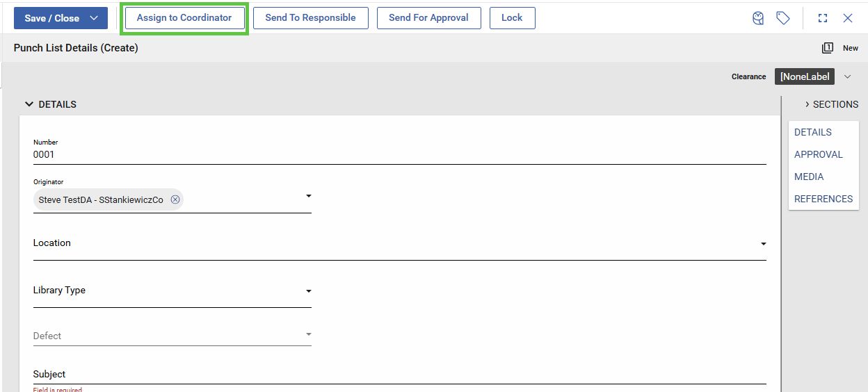Expand the Clearance label chevron
This screenshot has height=392, width=868.
click(x=847, y=76)
